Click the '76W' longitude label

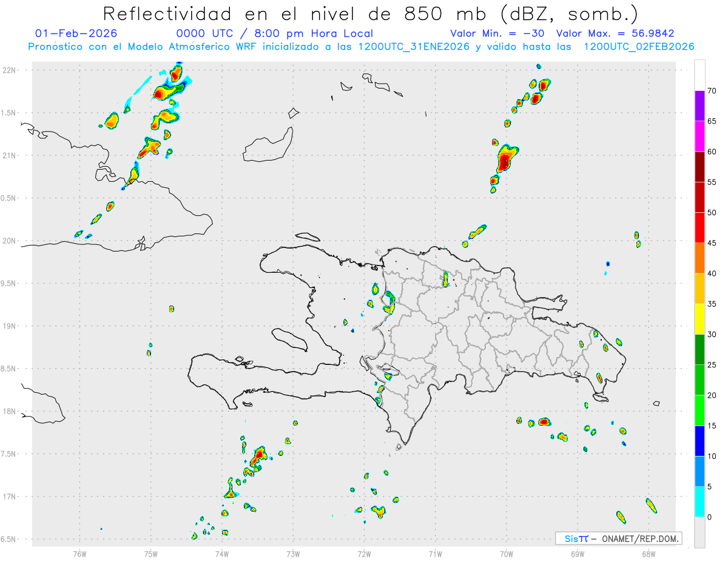79,554
